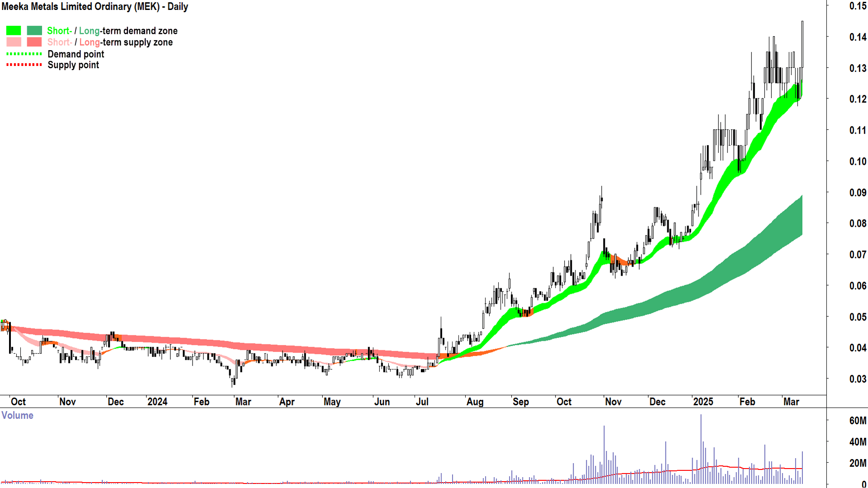Screen dimensions: 868x488
Task: Click the green dotted Demand point marker
Action: tap(24, 54)
